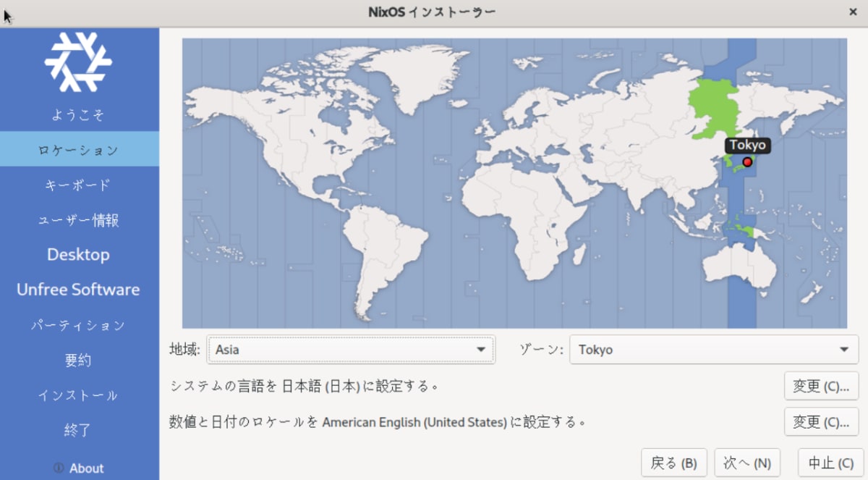
Task: Proceed with 次へ (N)
Action: click(x=747, y=463)
